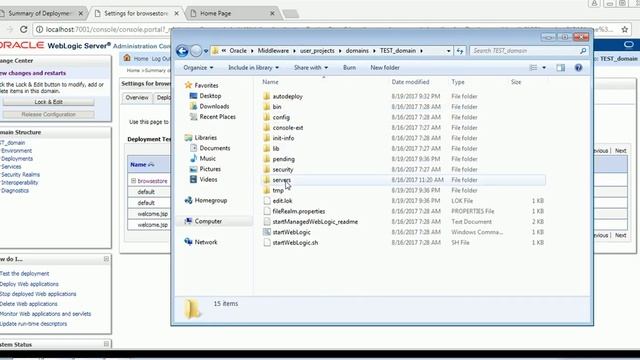Click the Burn toolbar button
The width and height of the screenshot is (640, 360).
click(x=349, y=68)
